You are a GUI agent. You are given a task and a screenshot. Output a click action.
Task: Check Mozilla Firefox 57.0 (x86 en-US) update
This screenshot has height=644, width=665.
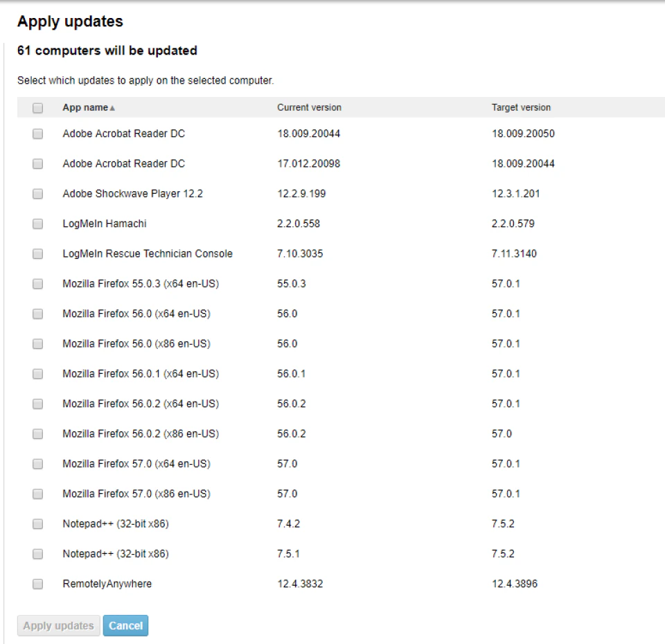coord(38,494)
